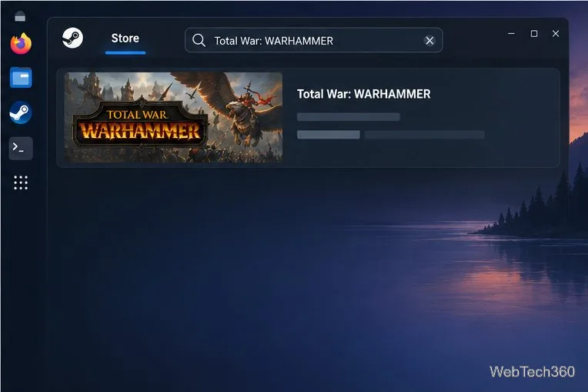Launch Firefox from the dock

tap(21, 44)
